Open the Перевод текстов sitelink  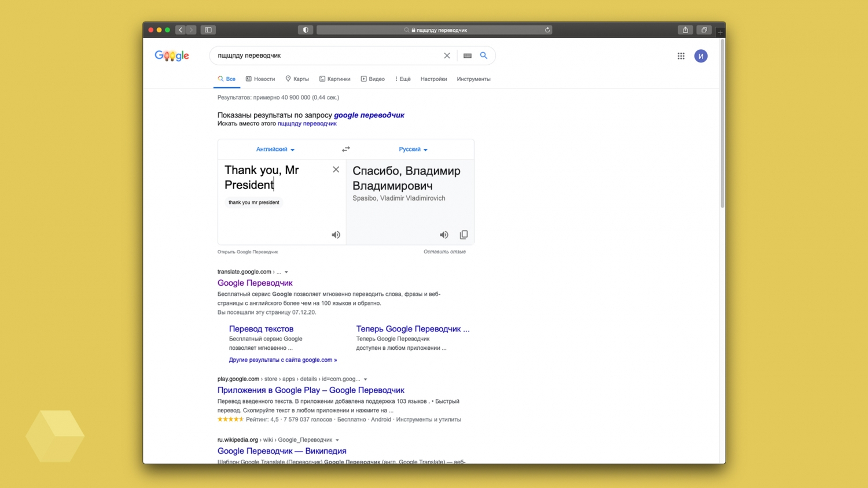(x=261, y=329)
